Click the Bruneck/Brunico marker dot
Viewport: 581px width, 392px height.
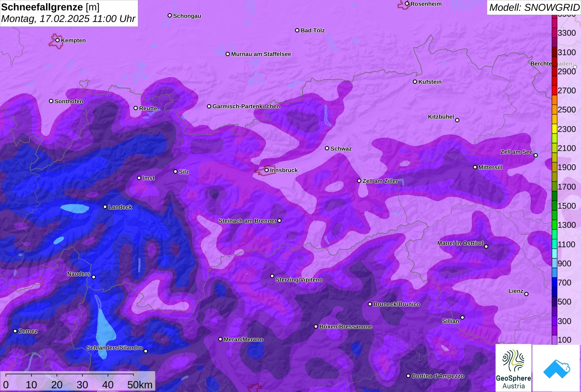coord(370,304)
